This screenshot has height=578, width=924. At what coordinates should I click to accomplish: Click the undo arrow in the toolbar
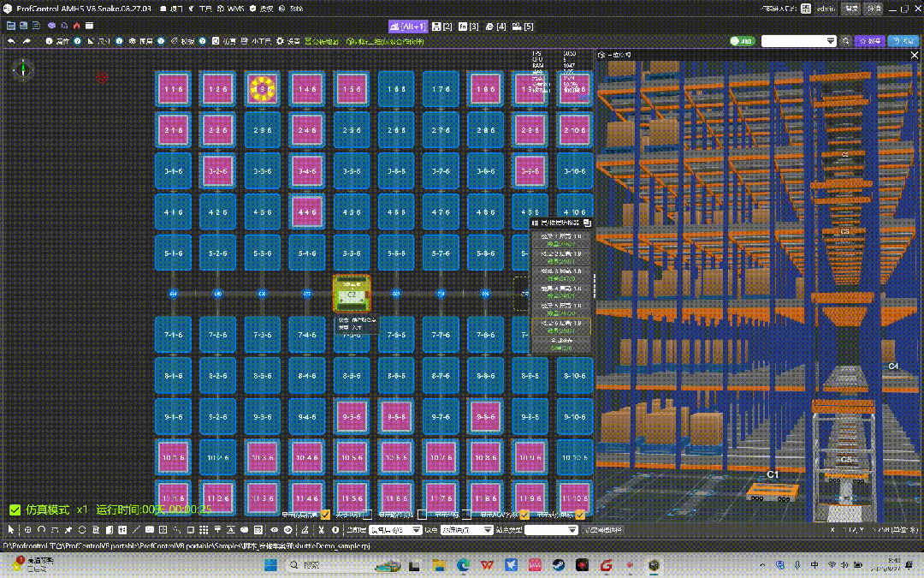[11, 41]
